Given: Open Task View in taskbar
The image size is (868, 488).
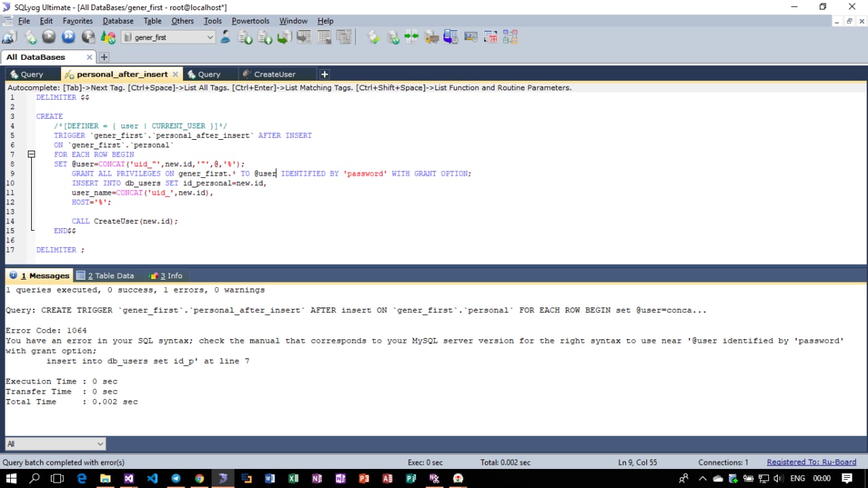Looking at the screenshot, I should coord(57,478).
